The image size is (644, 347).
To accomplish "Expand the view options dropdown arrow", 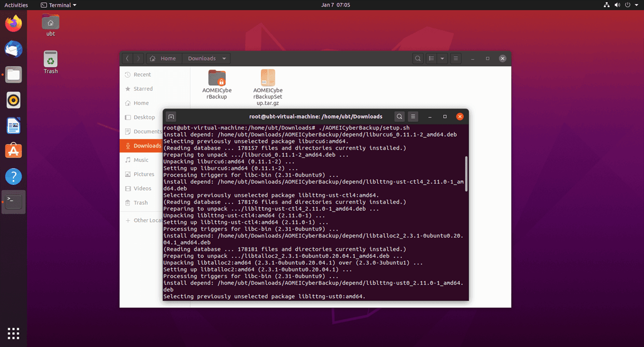I will 443,58.
